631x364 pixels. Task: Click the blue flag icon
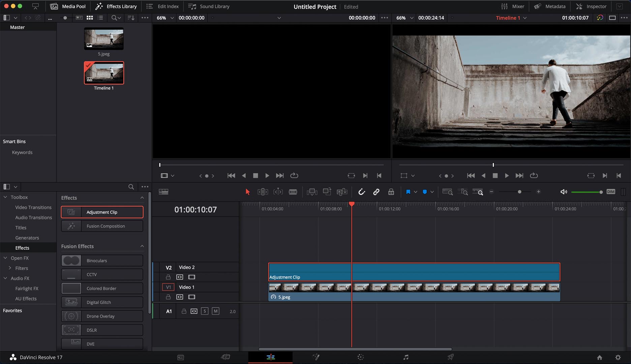[408, 192]
